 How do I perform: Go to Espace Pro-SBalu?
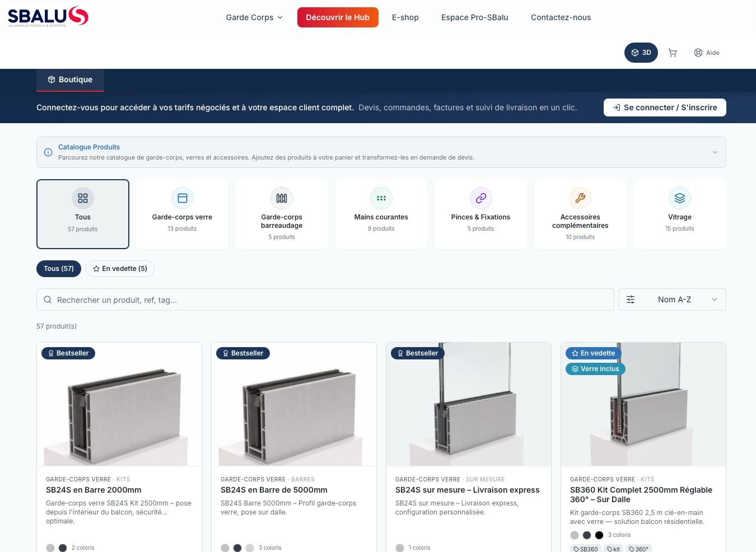(x=475, y=17)
